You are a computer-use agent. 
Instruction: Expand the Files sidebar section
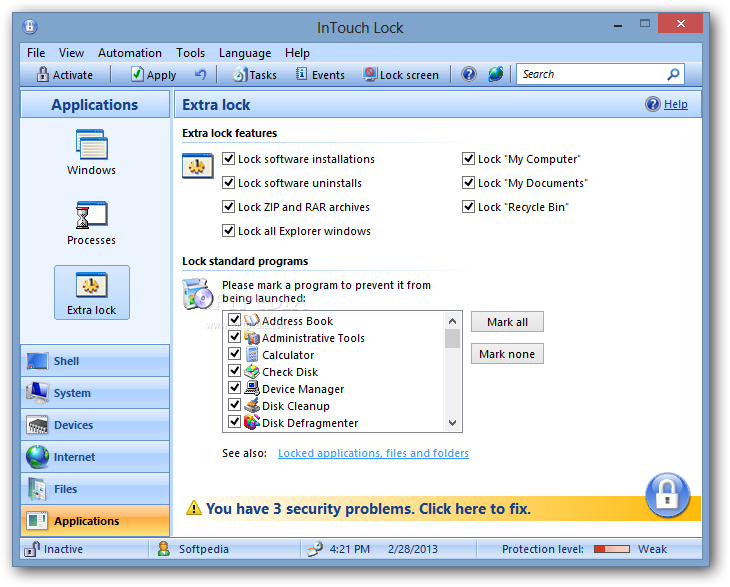tap(95, 489)
